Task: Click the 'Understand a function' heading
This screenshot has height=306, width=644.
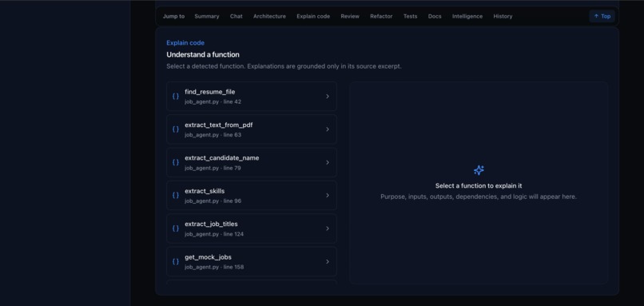Action: click(x=203, y=54)
